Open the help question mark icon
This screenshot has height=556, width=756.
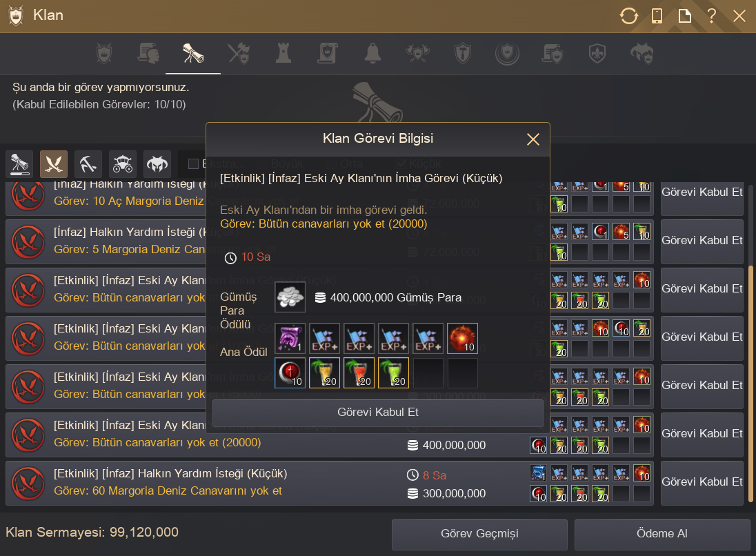pos(711,16)
